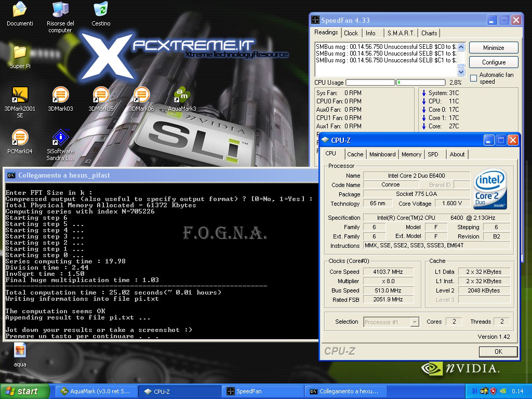Open SiSoftware Sandra shortcut

click(x=60, y=145)
